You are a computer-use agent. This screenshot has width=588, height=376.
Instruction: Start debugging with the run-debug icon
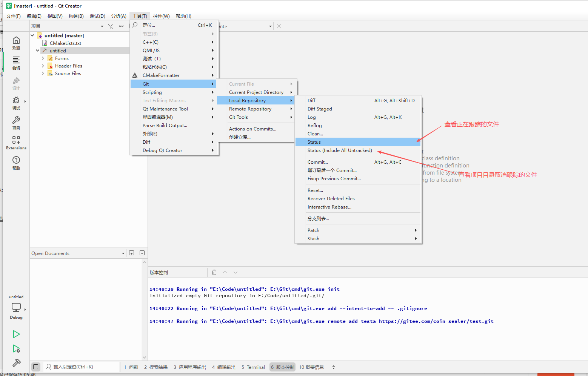coord(16,349)
